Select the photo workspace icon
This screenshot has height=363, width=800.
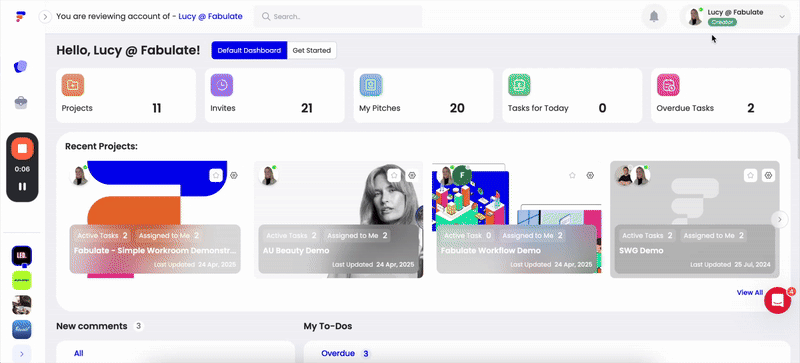[x=22, y=305]
